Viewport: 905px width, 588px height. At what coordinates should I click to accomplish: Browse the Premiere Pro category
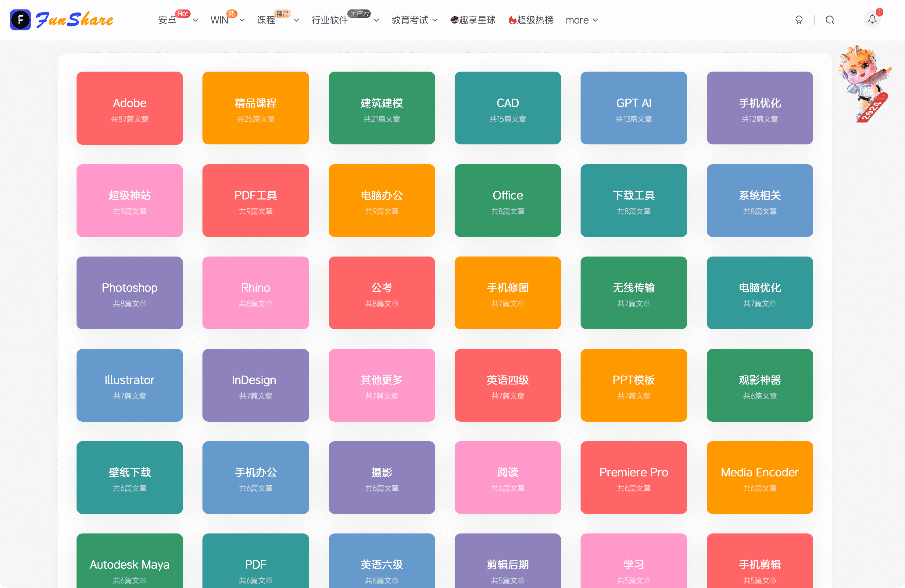pos(634,477)
